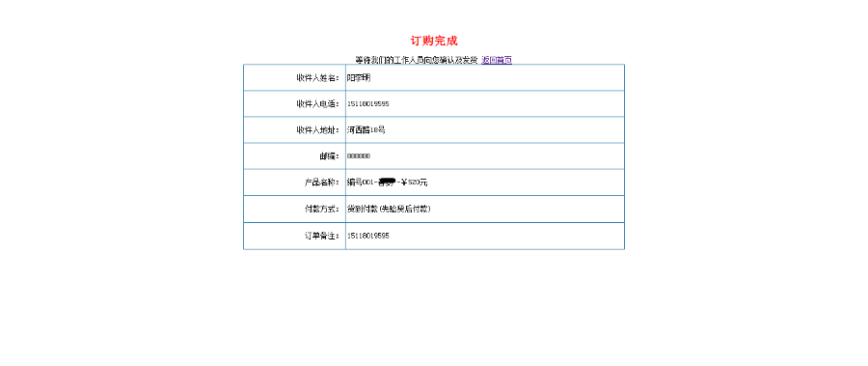Open the 返回首页 link
868x366 pixels.
click(497, 60)
